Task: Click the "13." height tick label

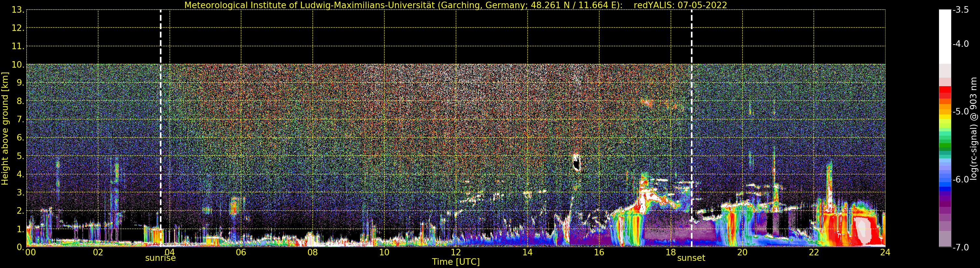Action: [x=18, y=10]
